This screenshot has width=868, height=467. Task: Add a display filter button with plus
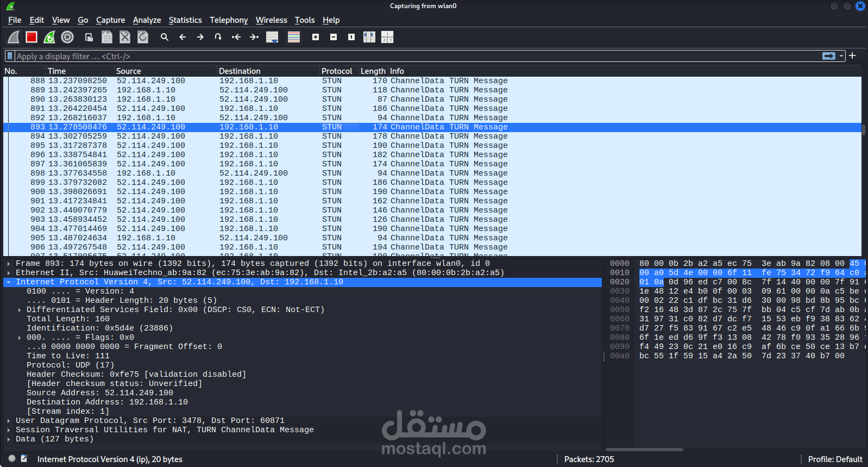(x=852, y=55)
